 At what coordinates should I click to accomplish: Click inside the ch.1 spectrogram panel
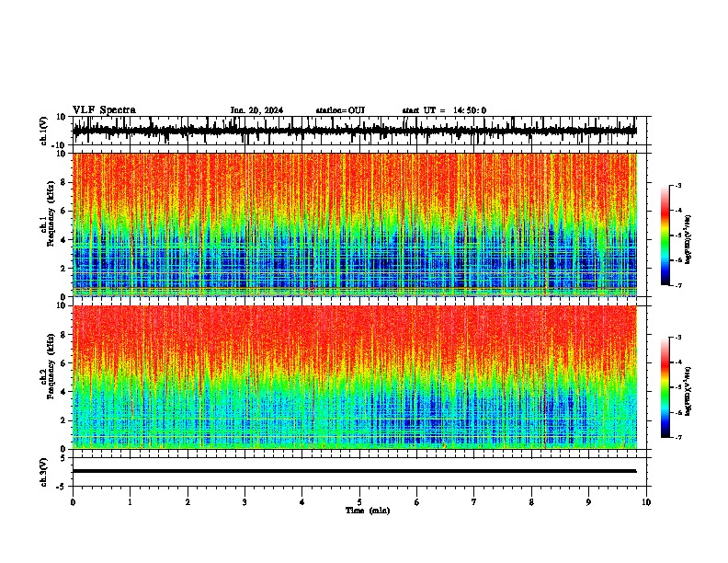[x=355, y=224]
